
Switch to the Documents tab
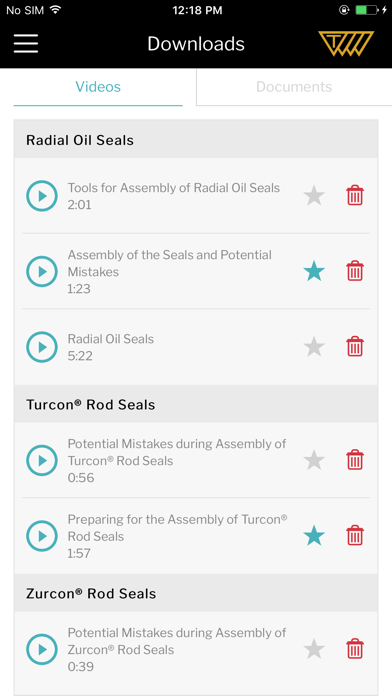pyautogui.click(x=294, y=87)
